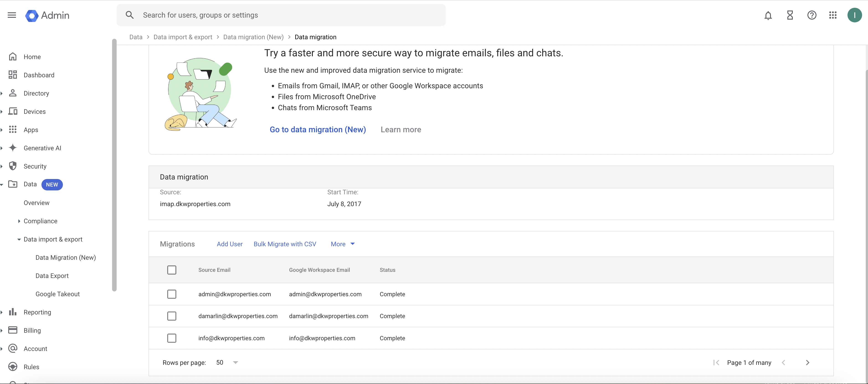Screen dimensions: 868x384
Task: Click the sidebar vertical scrollbar
Action: pos(114,165)
